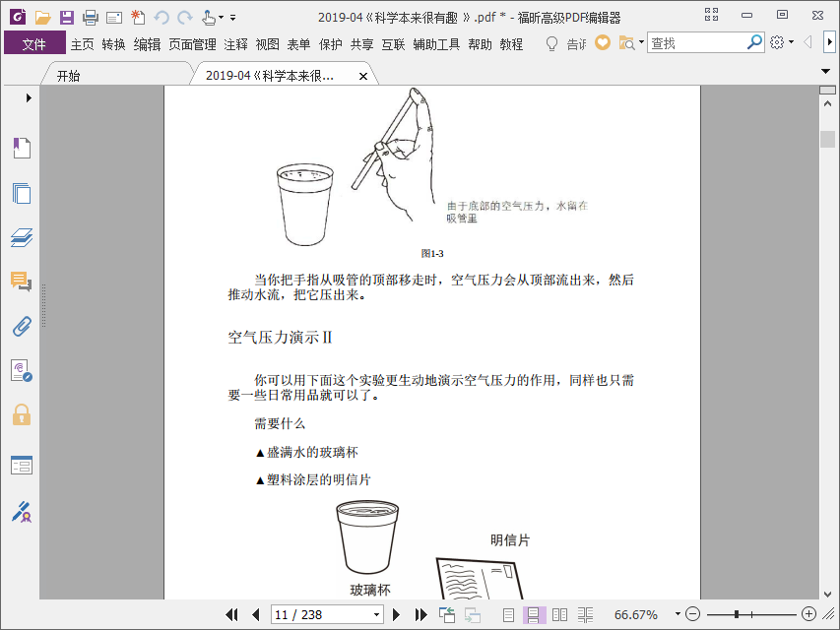Click the zoom slider handle
This screenshot has width=840, height=630.
point(737,614)
